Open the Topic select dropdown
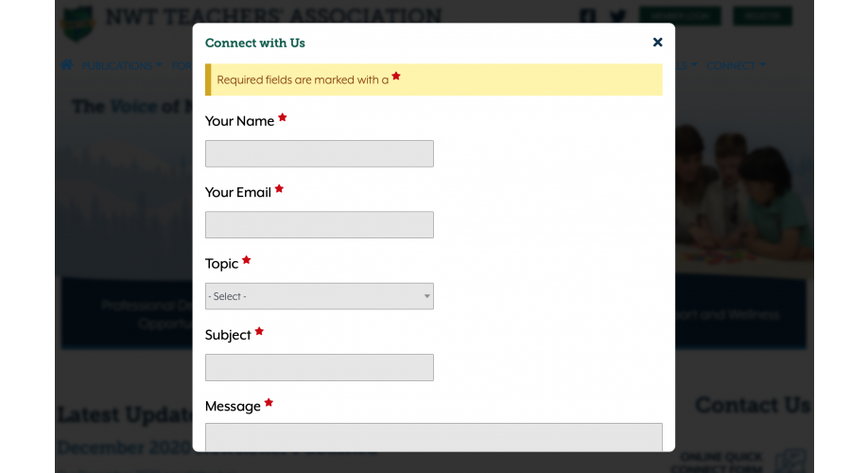868x473 pixels. 320,296
